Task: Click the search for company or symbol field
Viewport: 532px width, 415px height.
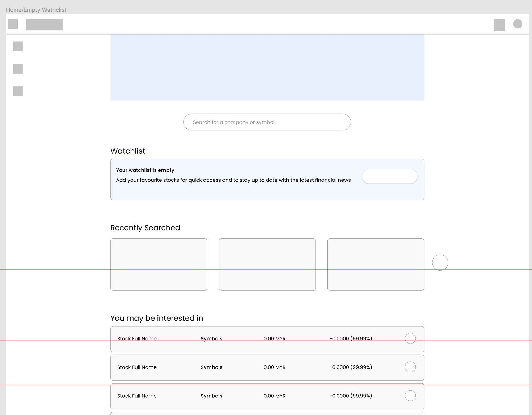Action: [x=267, y=122]
